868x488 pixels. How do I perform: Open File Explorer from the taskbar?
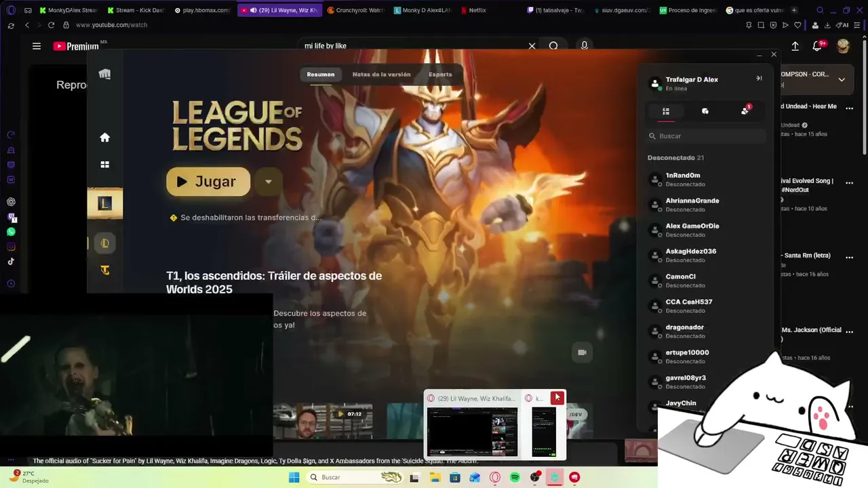(x=435, y=477)
